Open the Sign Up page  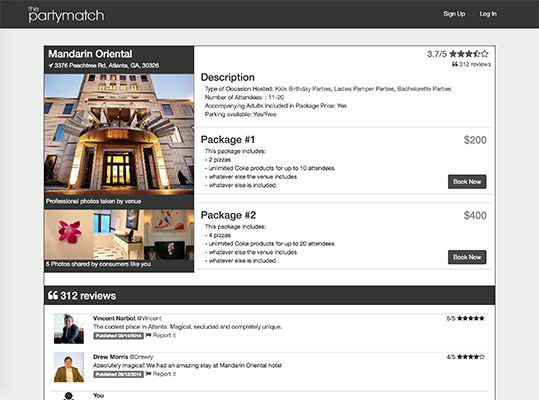click(454, 14)
